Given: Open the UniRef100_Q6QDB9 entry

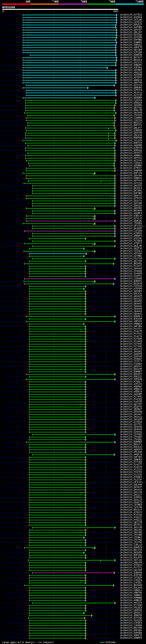Looking at the screenshot, I should [131, 98].
